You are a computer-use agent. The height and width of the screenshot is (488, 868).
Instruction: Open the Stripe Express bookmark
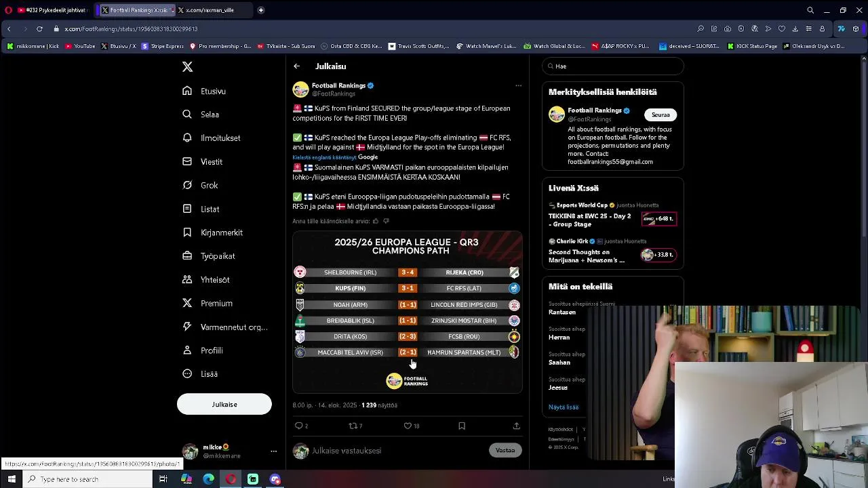pos(163,46)
